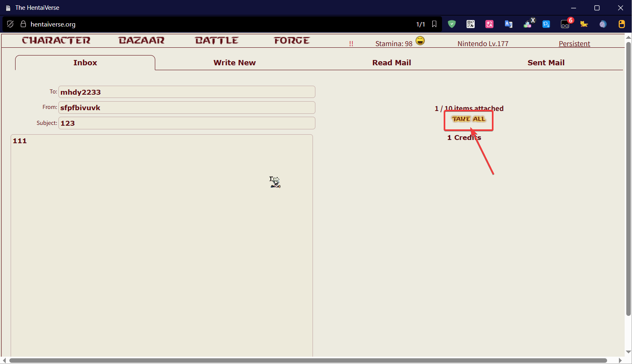
Task: Click the Take All attachments button
Action: 469,119
